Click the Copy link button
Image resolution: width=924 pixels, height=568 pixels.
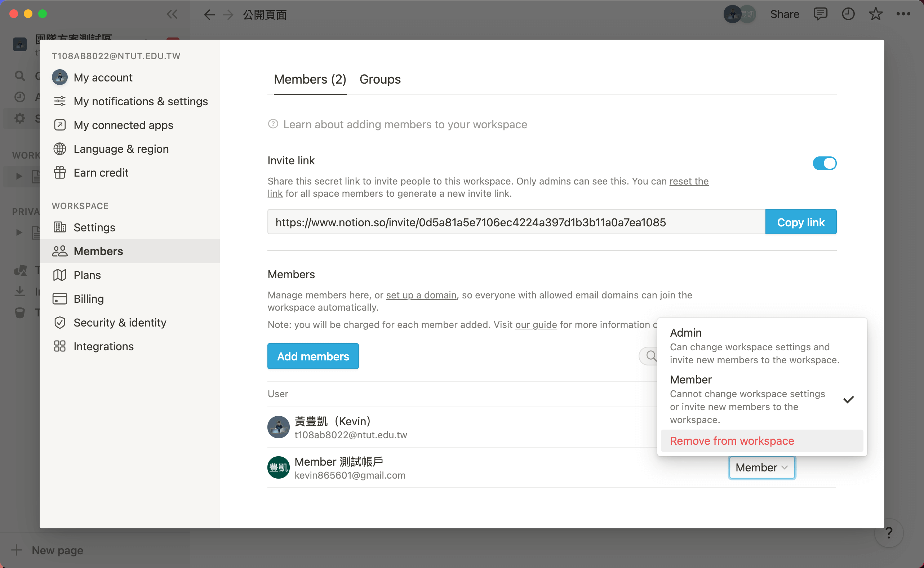click(x=801, y=222)
